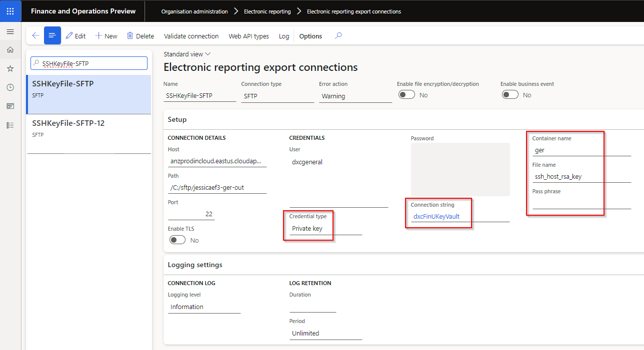Click the back arrow button

35,36
